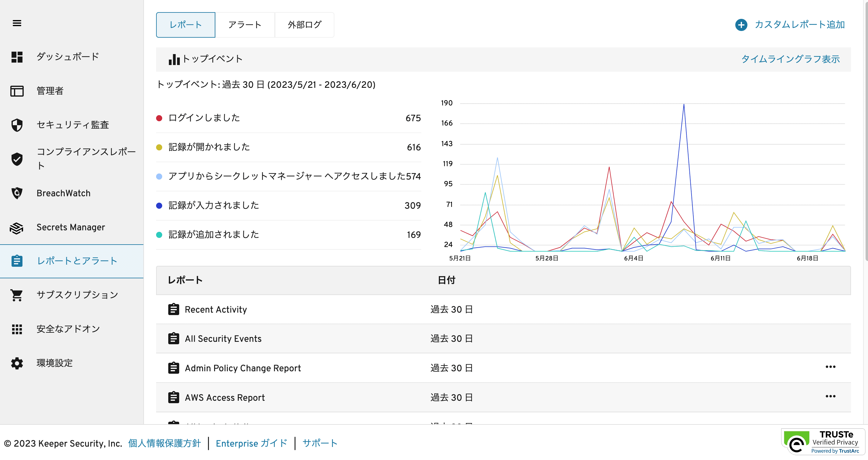Click plus icon for カスタムレポート追加
The image size is (868, 460).
click(741, 25)
